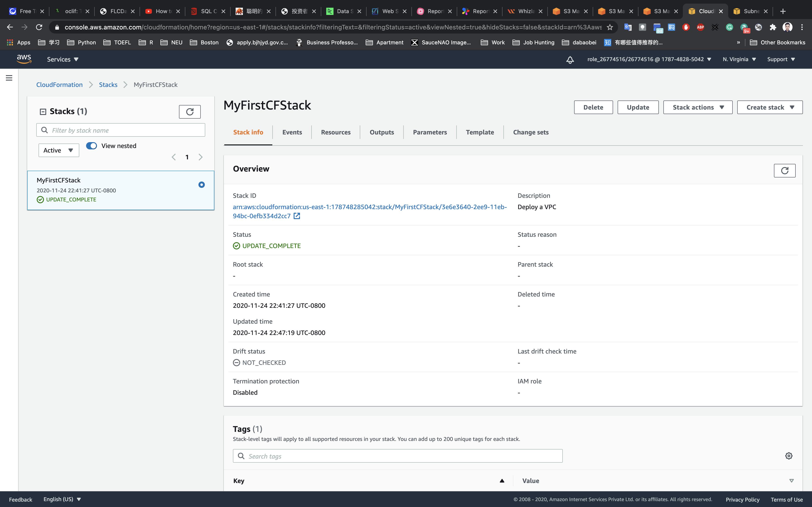
Task: Toggle the View nested switch
Action: pos(91,146)
